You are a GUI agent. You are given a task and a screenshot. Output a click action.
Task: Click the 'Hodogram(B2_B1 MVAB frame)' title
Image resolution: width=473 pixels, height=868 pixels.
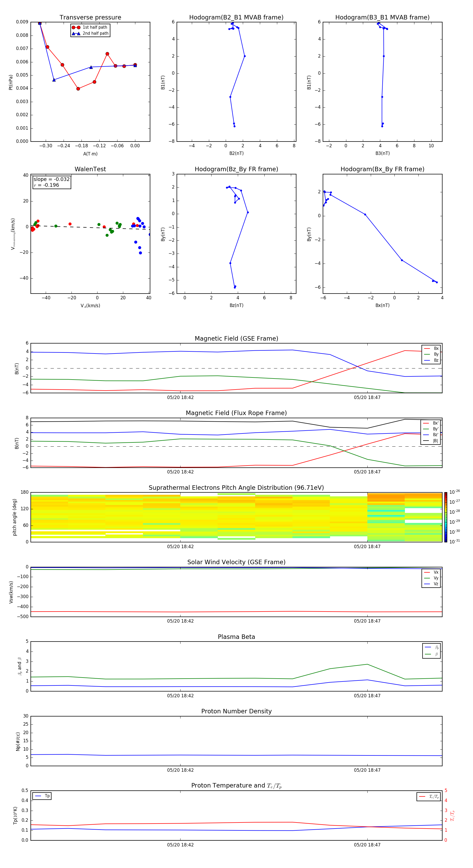click(x=236, y=18)
